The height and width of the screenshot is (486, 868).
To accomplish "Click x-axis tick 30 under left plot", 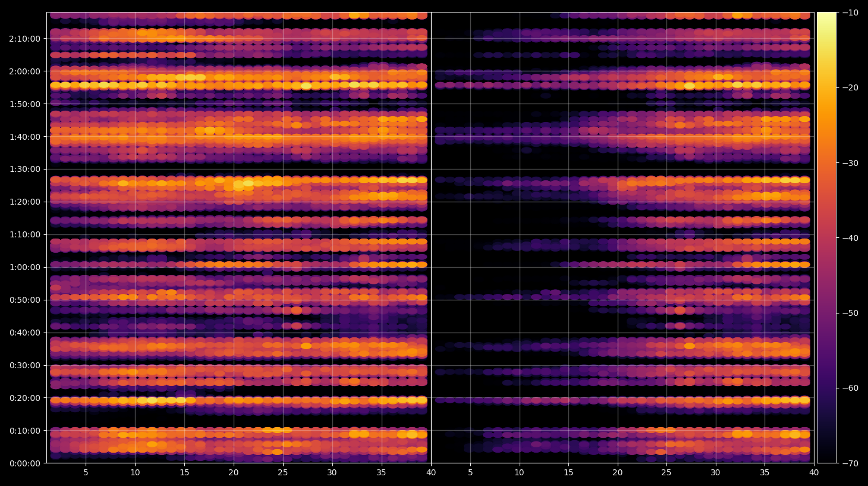I will tap(332, 473).
